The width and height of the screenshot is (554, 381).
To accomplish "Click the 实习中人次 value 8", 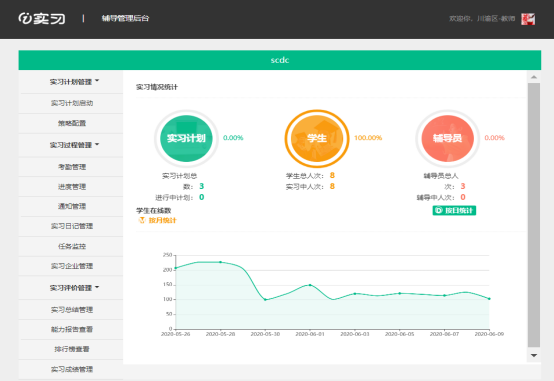I will point(332,186).
